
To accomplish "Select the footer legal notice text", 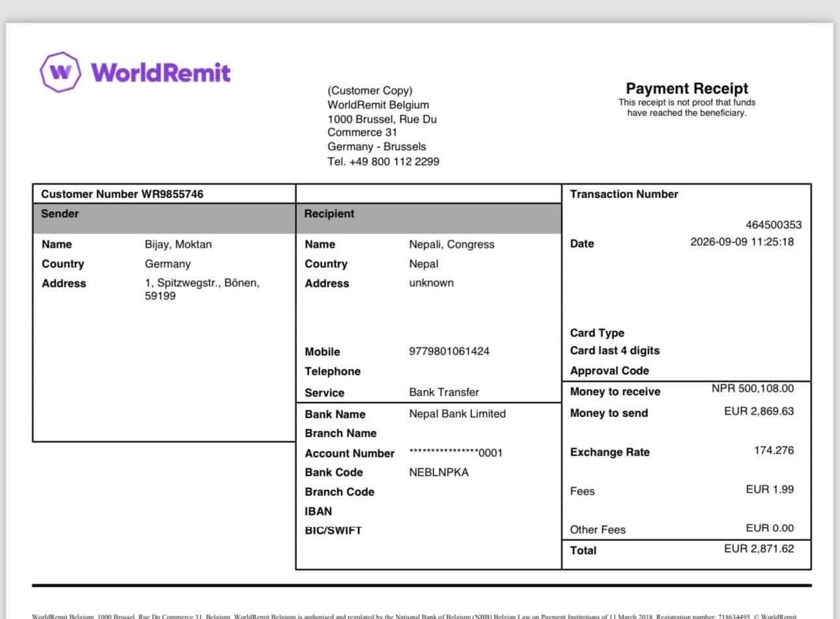I will pyautogui.click(x=414, y=616).
